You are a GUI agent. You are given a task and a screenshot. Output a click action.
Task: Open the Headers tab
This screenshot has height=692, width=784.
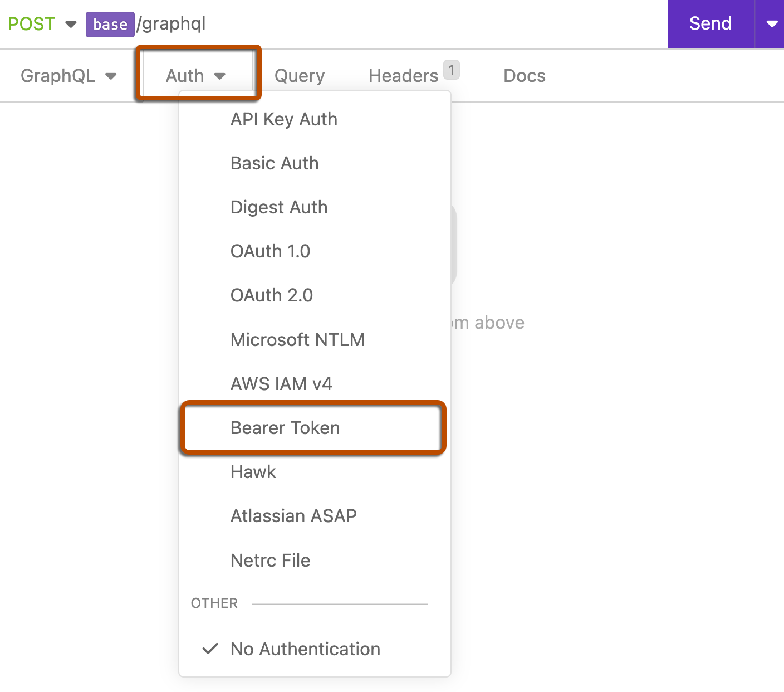[x=403, y=75]
